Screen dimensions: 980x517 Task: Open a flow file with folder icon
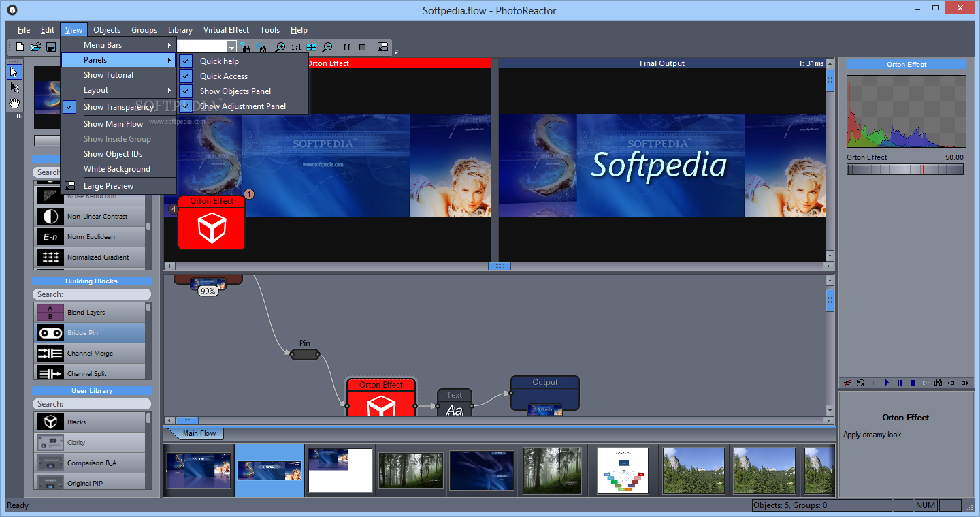(35, 47)
